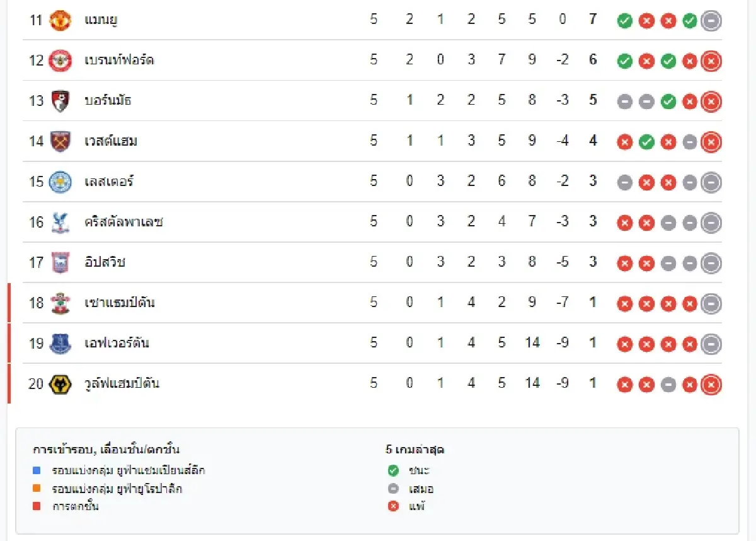Open the แมนยู team name link
The image size is (756, 541).
coord(101,20)
